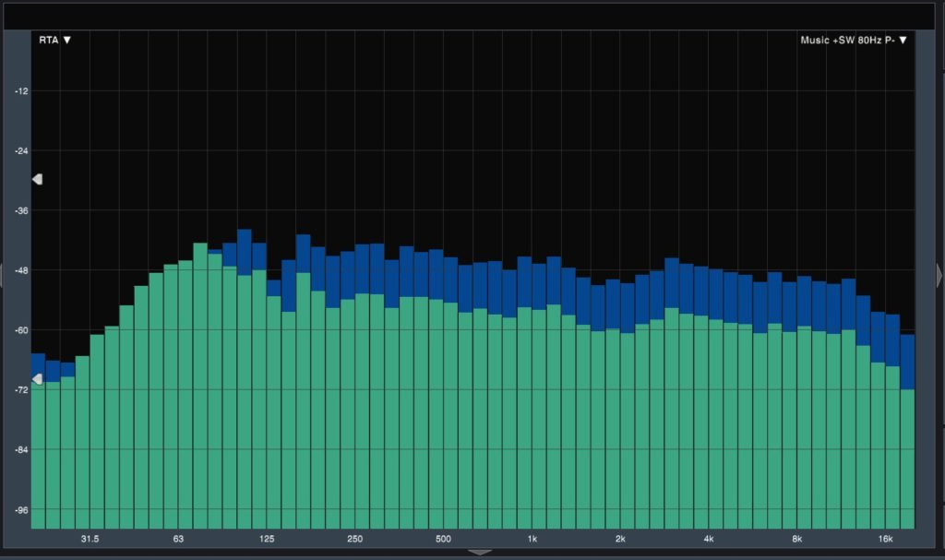Click the 250 Hz frequency axis label
The width and height of the screenshot is (945, 560).
pos(355,539)
